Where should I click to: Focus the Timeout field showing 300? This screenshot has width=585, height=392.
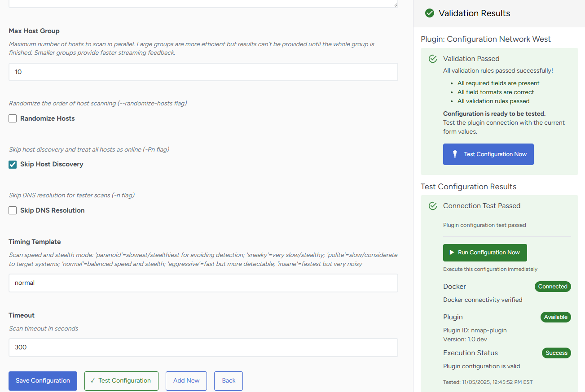tap(203, 347)
